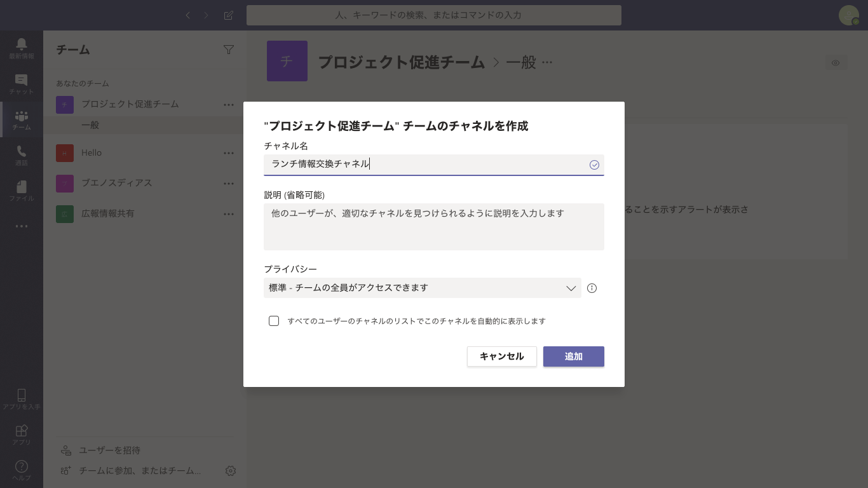Viewport: 868px width, 488px height.
Task: Click the filter funnel icon in teams panel
Action: [229, 50]
